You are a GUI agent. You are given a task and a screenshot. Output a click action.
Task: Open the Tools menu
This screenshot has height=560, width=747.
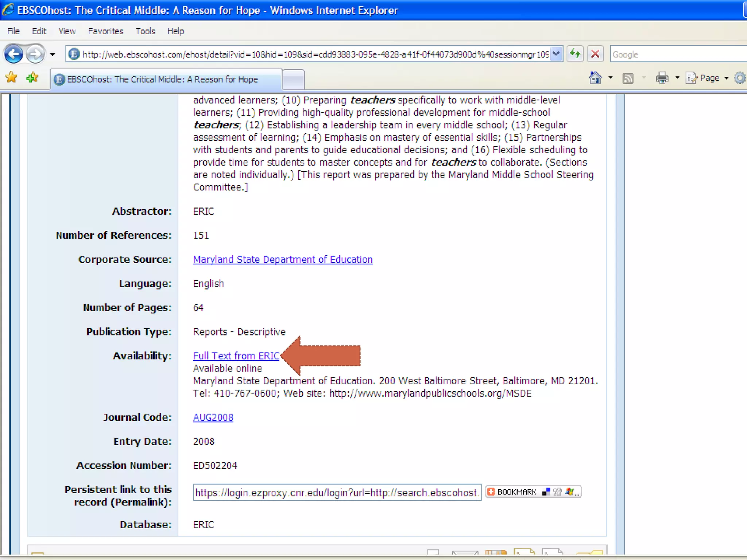click(145, 31)
